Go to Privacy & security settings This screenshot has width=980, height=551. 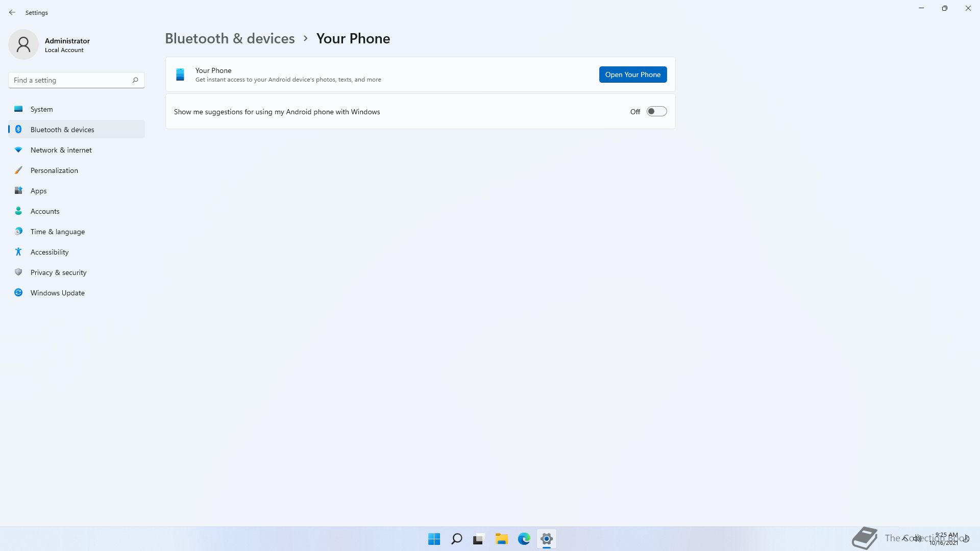click(77, 272)
